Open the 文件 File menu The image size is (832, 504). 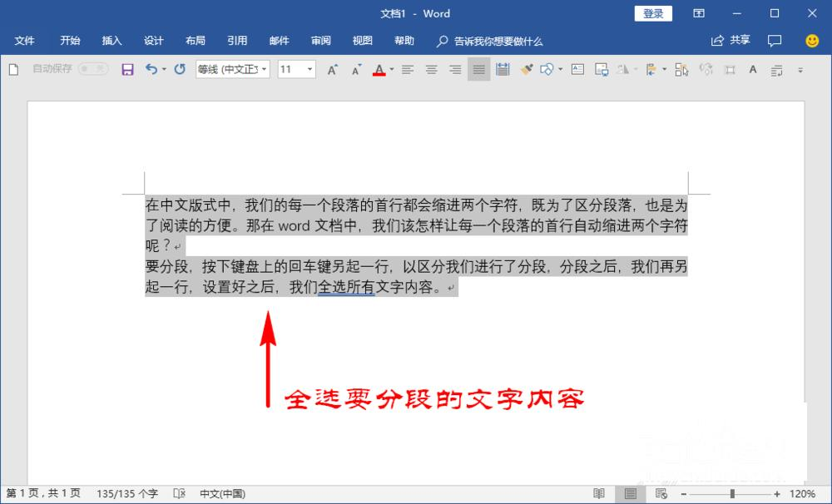coord(24,41)
